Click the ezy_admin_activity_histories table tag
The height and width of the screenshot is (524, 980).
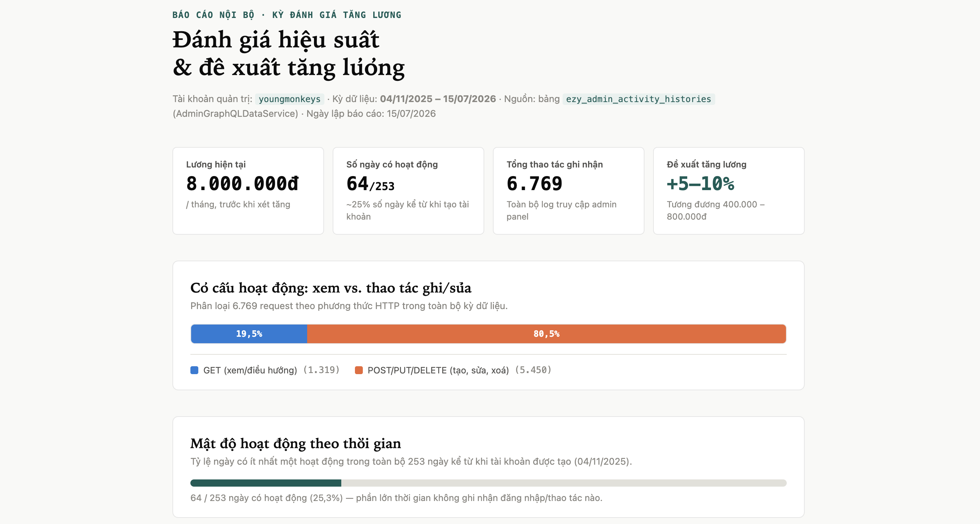pyautogui.click(x=638, y=99)
